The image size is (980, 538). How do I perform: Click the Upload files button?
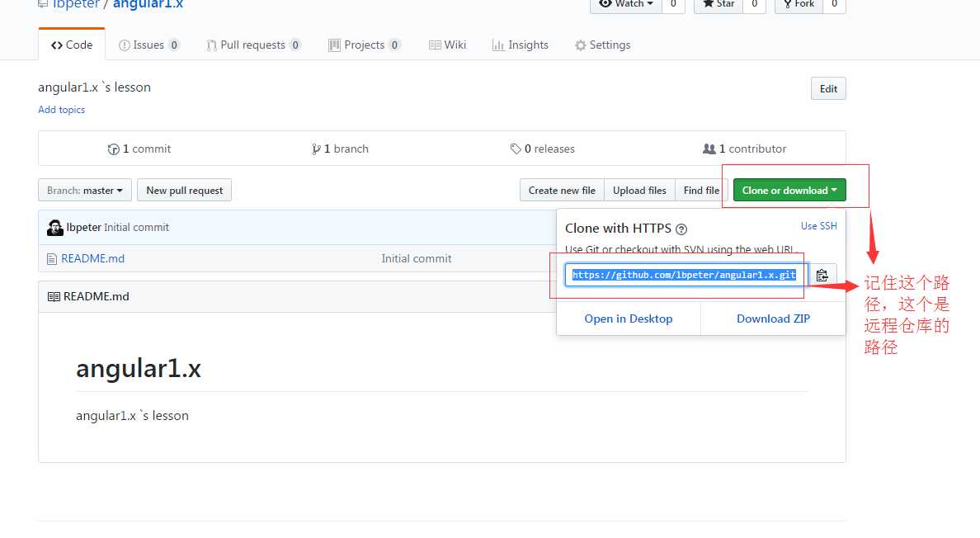tap(639, 190)
